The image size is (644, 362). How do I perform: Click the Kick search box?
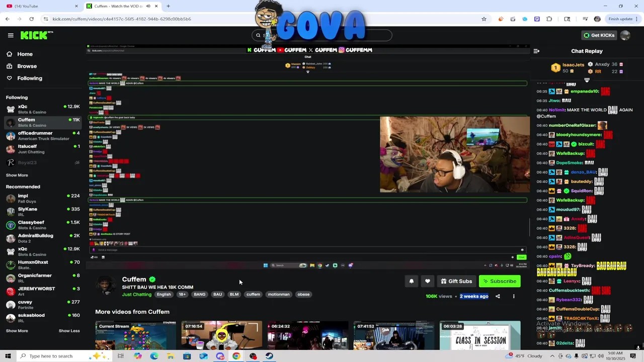[x=322, y=35]
